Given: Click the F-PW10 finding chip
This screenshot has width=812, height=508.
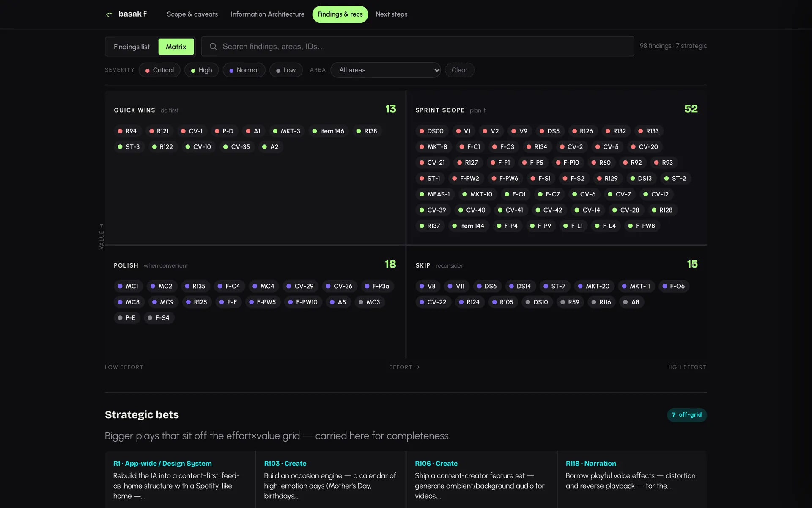Looking at the screenshot, I should (303, 302).
